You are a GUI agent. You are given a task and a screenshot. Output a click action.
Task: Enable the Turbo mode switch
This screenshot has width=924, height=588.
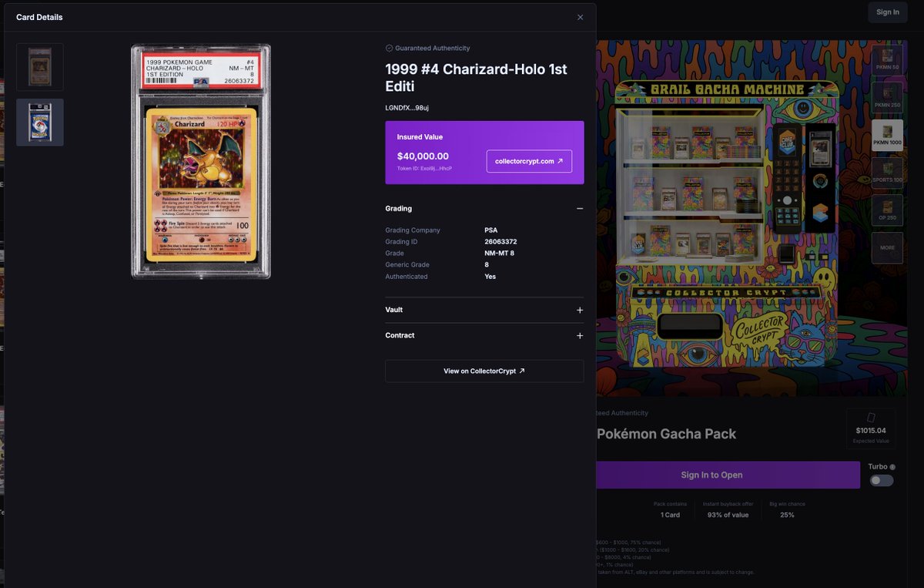tap(881, 480)
